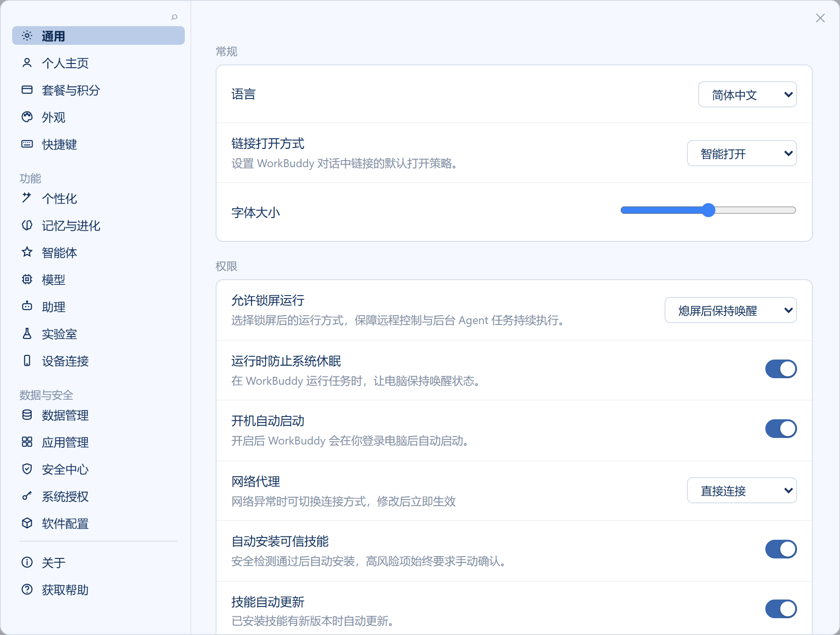Click the phone icon for 设备连接
This screenshot has width=840, height=635.
point(27,361)
